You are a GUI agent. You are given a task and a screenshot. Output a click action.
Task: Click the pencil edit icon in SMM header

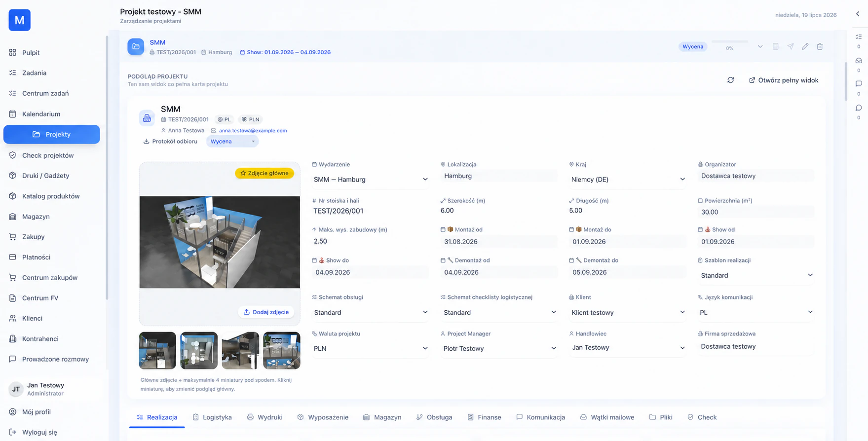pos(805,46)
